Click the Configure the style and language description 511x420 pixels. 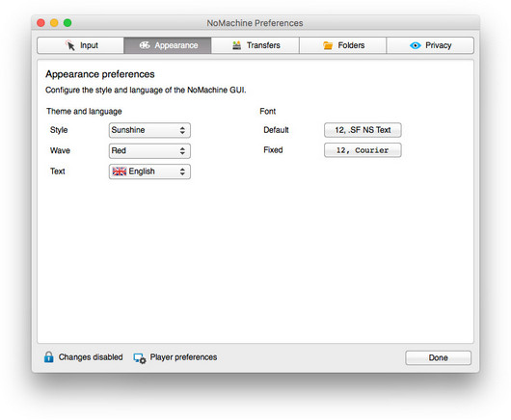pos(146,90)
